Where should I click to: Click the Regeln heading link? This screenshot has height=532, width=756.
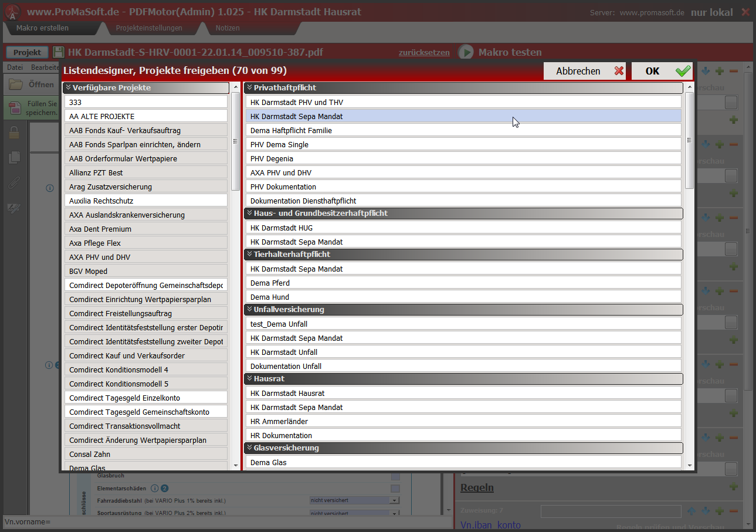[x=477, y=487]
